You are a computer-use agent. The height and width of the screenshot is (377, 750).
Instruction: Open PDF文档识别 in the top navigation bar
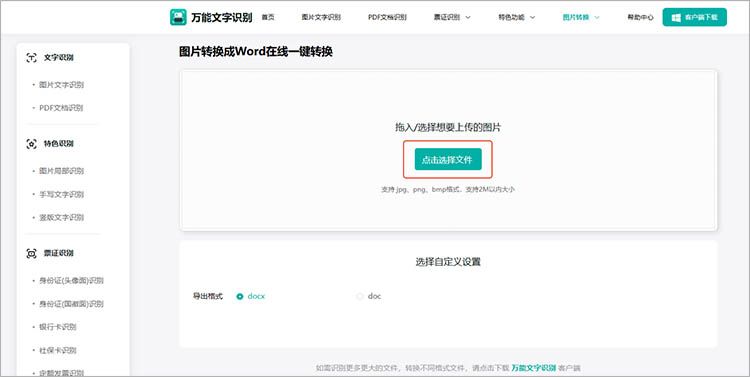click(387, 17)
